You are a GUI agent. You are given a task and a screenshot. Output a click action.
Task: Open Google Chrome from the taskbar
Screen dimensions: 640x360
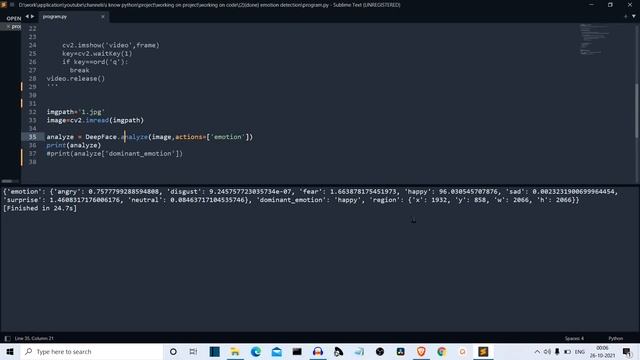point(442,351)
